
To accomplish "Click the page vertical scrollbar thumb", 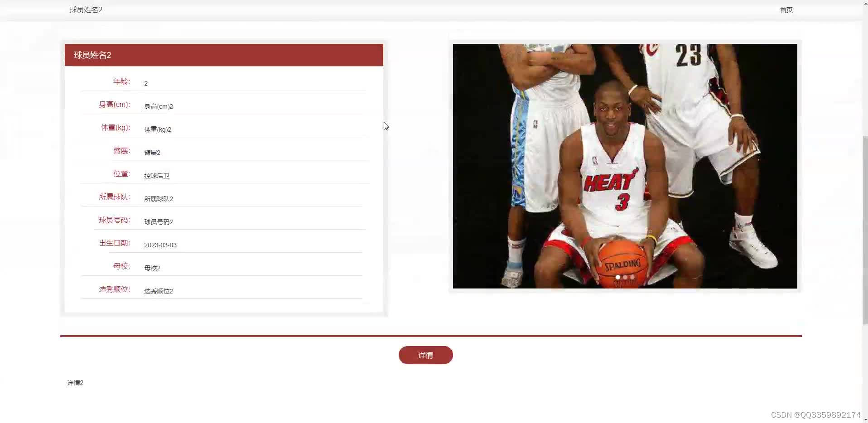I will tap(864, 230).
